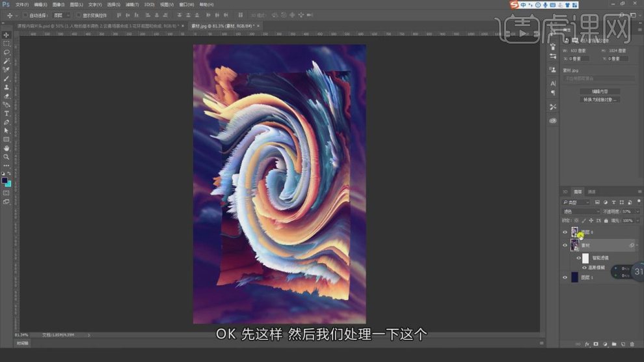
Task: Click the 编辑内容 edit contents button
Action: pos(600,92)
